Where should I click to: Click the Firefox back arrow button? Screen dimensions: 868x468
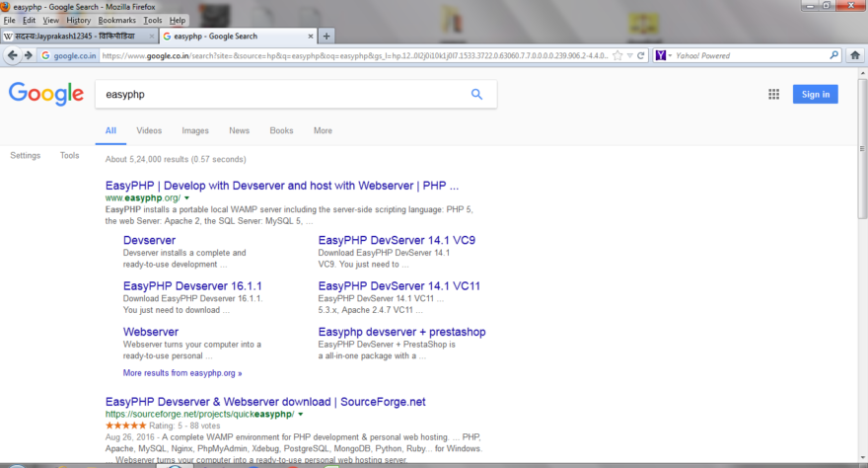pos(12,55)
